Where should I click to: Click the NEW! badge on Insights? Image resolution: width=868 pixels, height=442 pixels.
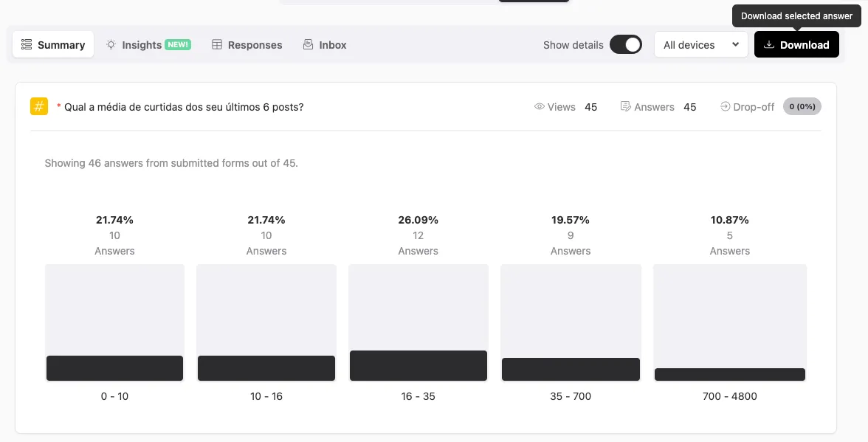[x=178, y=45]
